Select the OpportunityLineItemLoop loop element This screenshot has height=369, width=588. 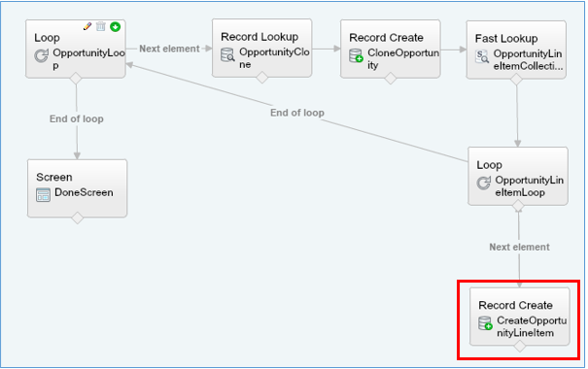[518, 176]
